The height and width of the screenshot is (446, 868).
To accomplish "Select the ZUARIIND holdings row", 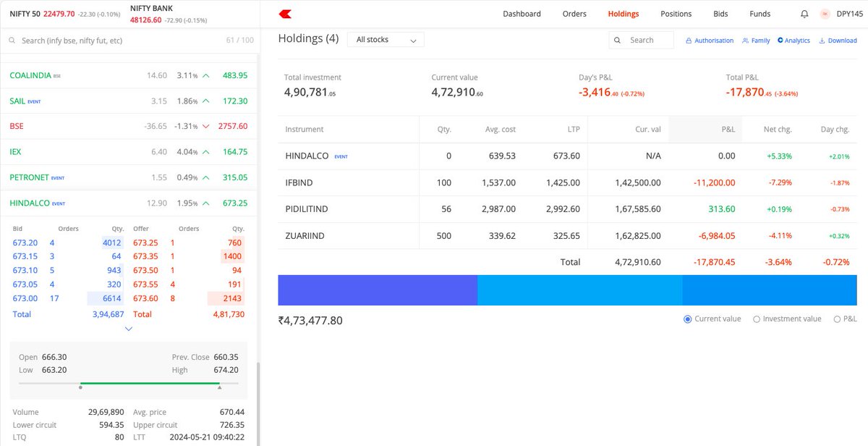I will 569,236.
